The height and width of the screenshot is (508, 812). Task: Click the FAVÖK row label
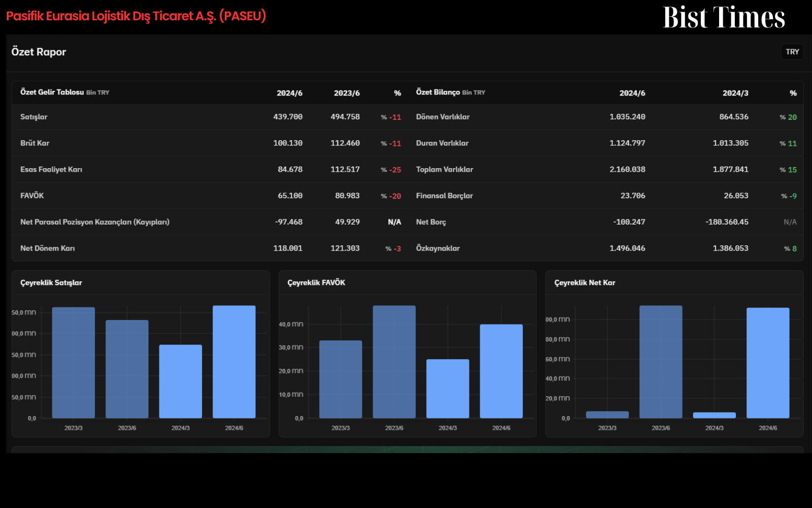pyautogui.click(x=32, y=196)
